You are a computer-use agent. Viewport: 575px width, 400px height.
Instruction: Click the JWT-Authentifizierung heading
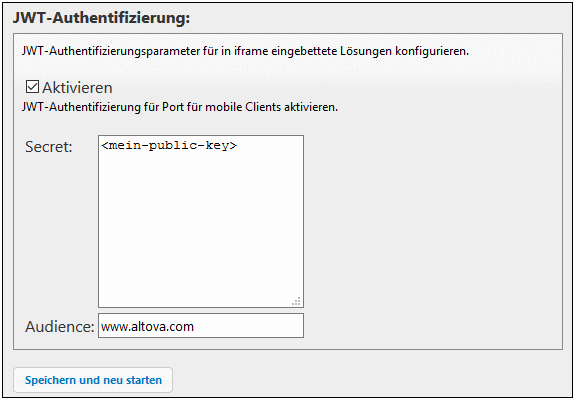pos(102,18)
